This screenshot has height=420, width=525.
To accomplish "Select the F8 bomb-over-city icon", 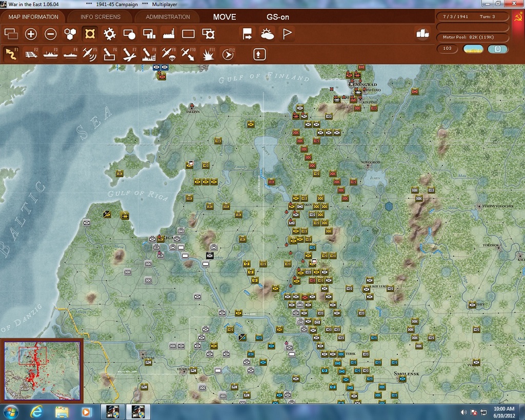I will [x=149, y=54].
